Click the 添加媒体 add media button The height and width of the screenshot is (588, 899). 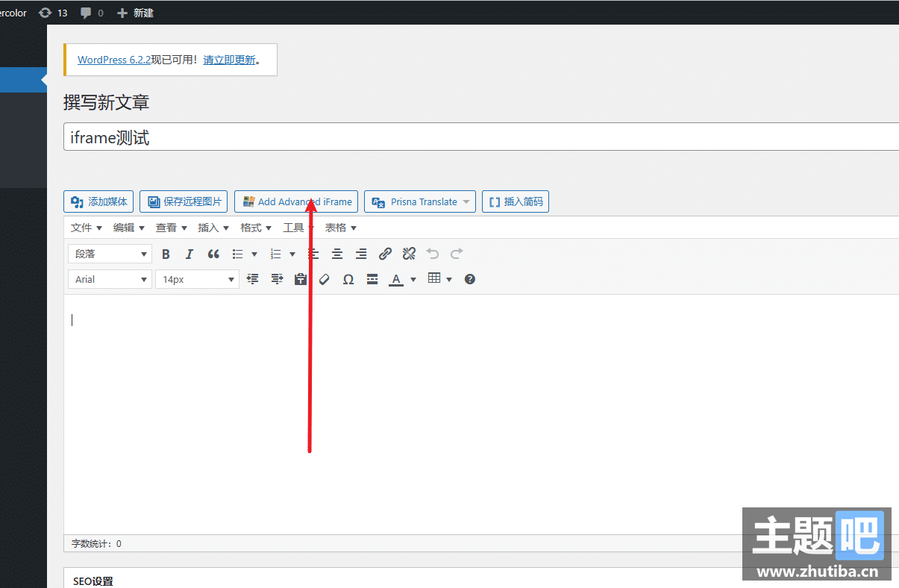pos(98,201)
